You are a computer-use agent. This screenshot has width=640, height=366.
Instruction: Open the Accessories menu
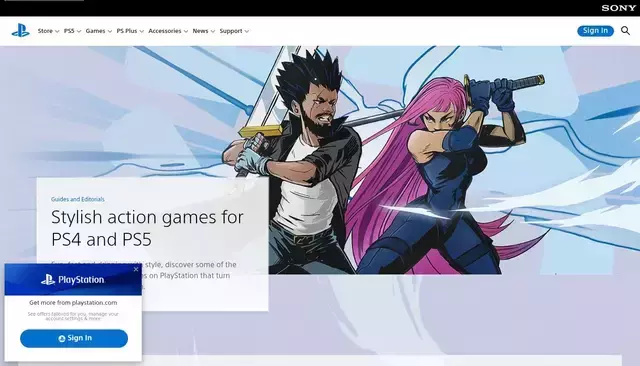tap(168, 31)
